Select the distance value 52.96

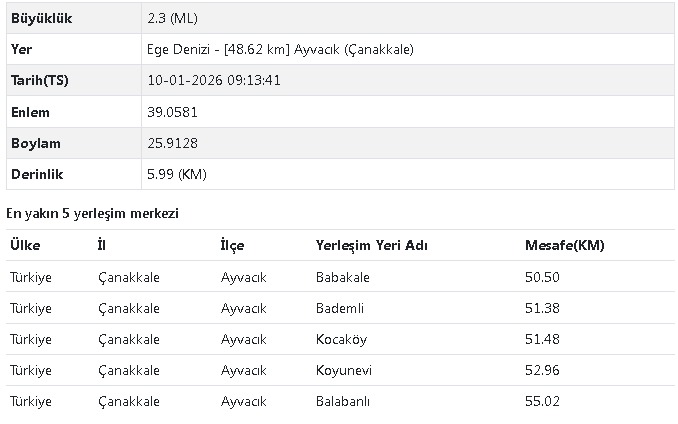pos(541,370)
